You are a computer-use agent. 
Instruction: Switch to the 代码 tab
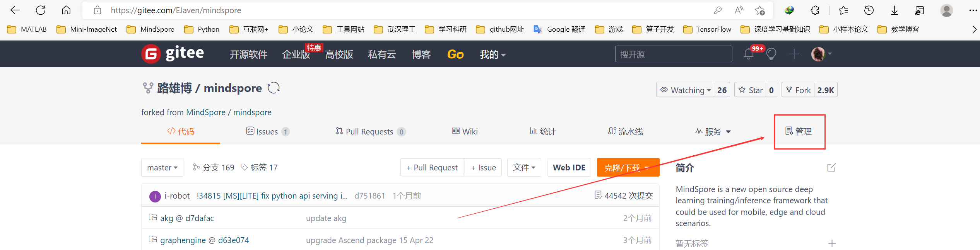coord(181,131)
